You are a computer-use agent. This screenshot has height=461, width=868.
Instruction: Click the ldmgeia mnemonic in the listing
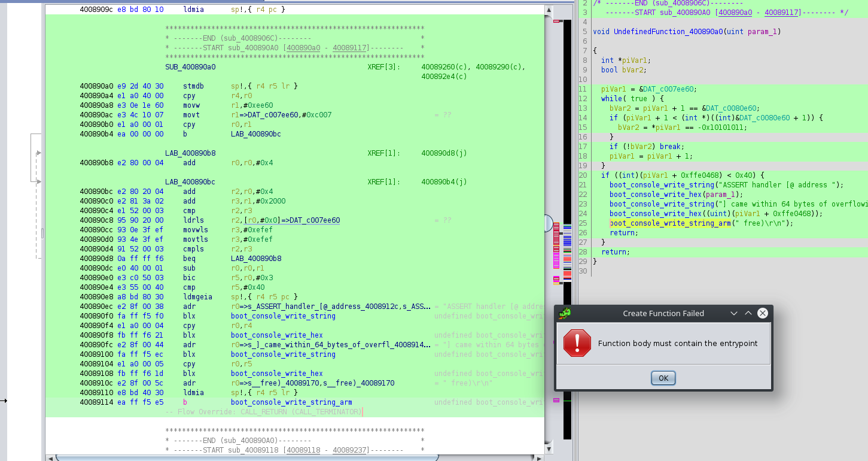[x=197, y=297]
